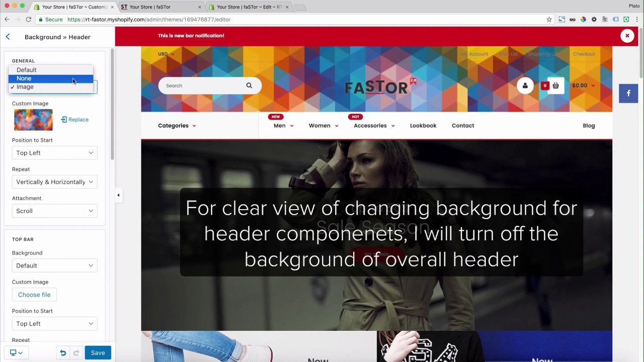Image resolution: width=644 pixels, height=362 pixels.
Task: Collapse the editor sidebar arrow
Action: 118,195
